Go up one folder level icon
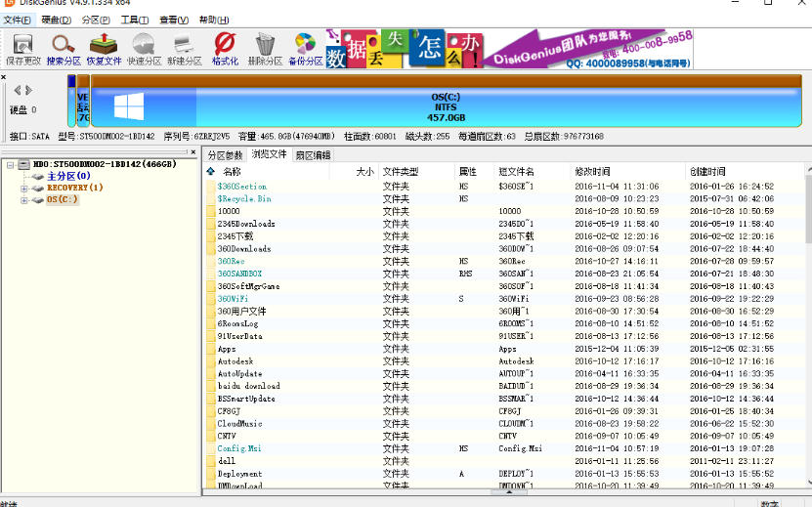 tap(211, 171)
